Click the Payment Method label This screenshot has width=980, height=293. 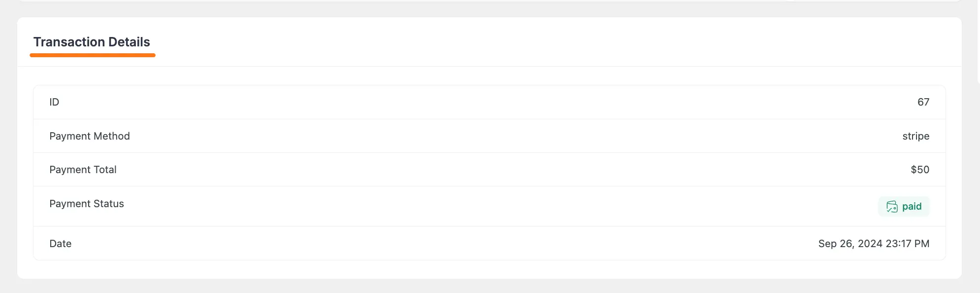click(x=90, y=136)
